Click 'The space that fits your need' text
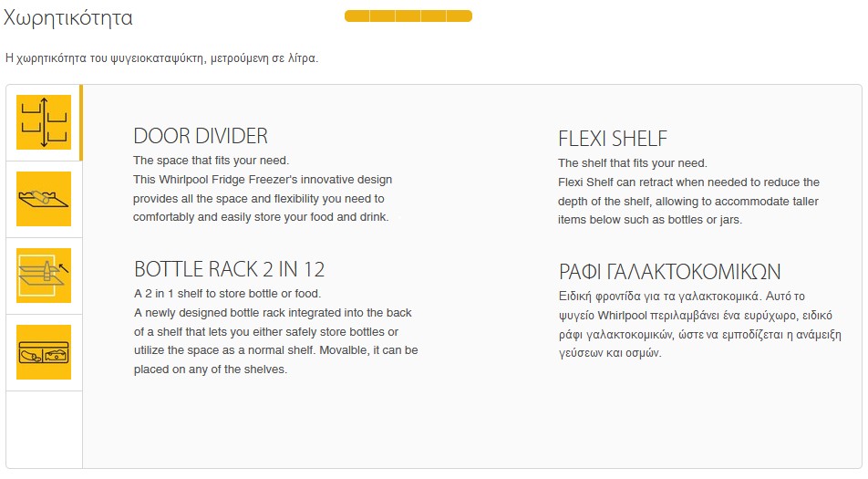Screen dimensions: 868x479 [x=211, y=161]
